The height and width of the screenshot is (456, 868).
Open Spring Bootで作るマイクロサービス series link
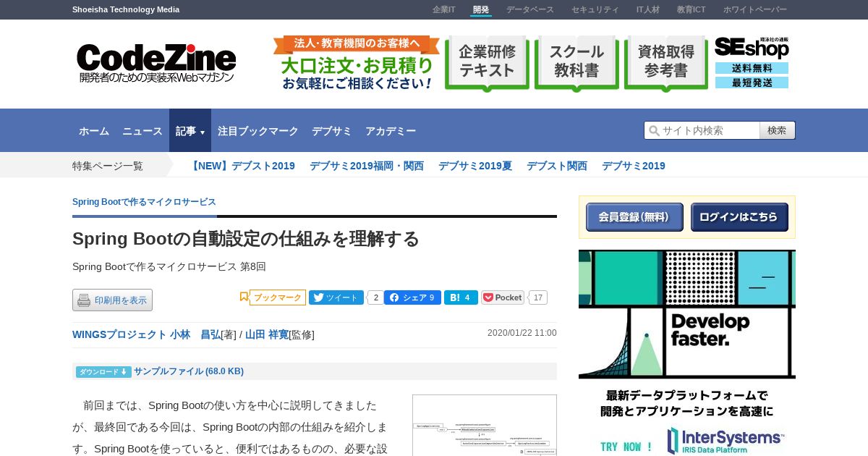point(144,202)
